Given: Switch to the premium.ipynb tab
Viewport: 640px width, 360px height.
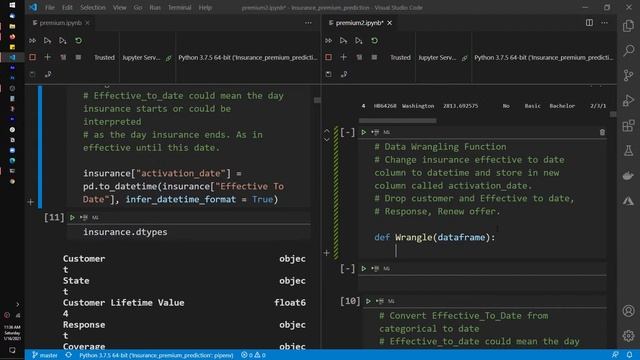Looking at the screenshot, I should click(60, 23).
